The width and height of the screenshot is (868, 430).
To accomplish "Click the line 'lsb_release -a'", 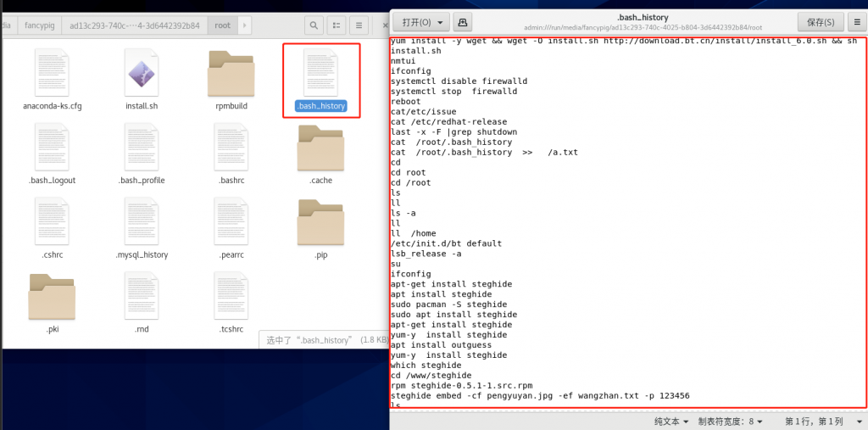I will click(426, 254).
